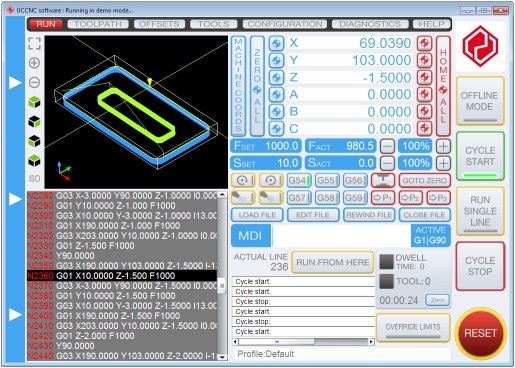Toggle Machine Coords display
Image resolution: width=515 pixels, height=368 pixels.
pos(238,86)
